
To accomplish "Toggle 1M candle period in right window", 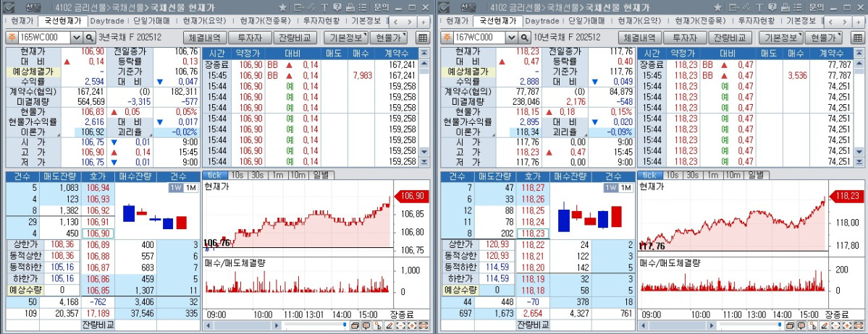I will tap(625, 188).
